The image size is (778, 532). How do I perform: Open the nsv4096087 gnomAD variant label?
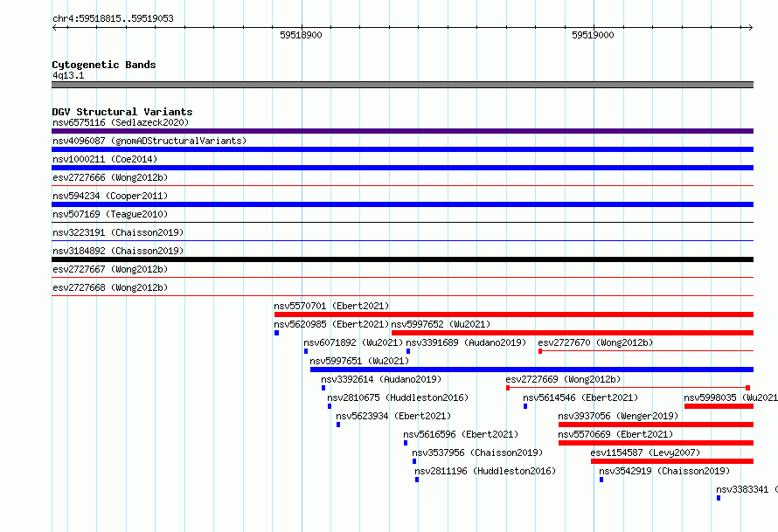click(x=149, y=141)
